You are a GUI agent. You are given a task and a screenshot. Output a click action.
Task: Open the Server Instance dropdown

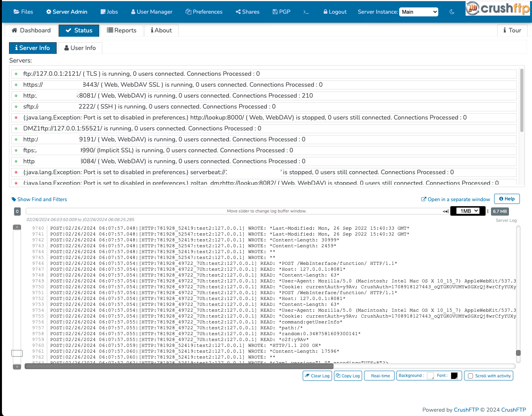(418, 12)
